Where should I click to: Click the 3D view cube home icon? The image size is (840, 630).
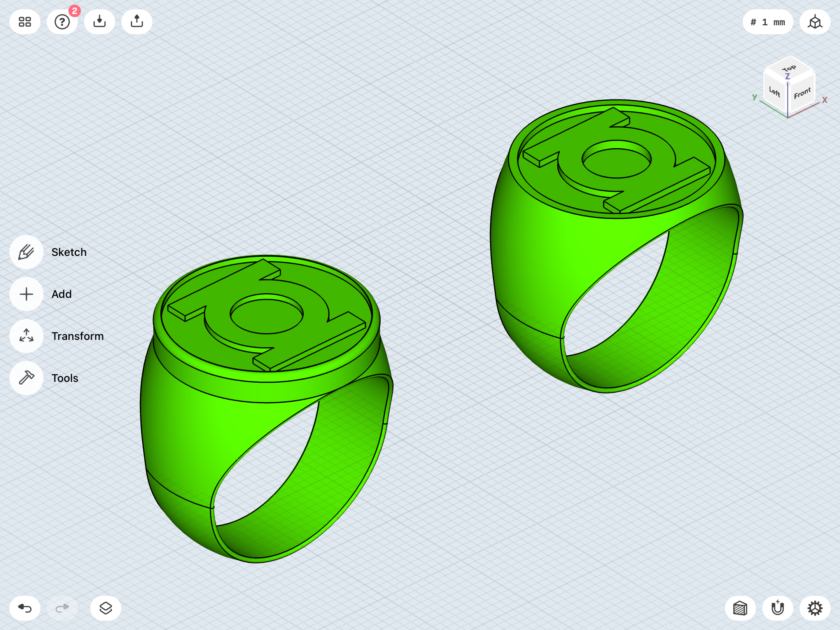point(815,22)
